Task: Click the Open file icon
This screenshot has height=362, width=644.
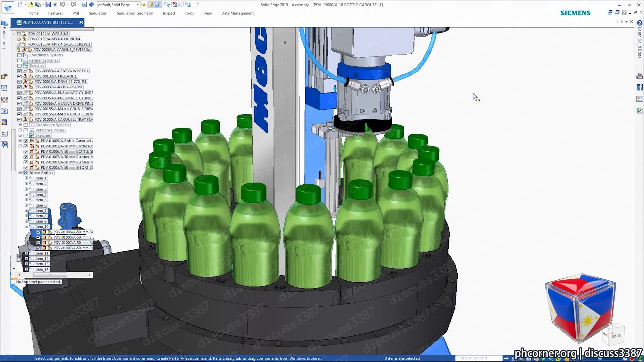Action: point(30,5)
